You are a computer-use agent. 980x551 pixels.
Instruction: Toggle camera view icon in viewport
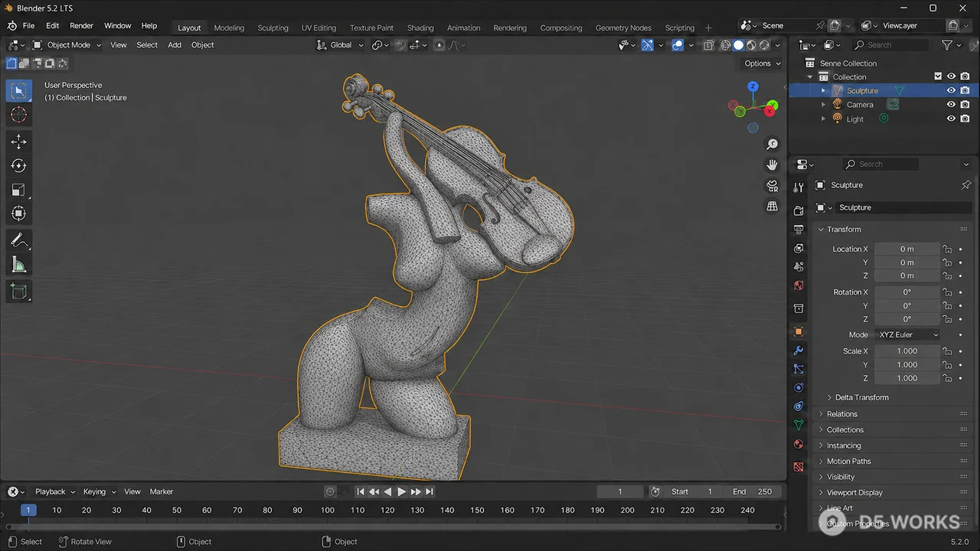[773, 186]
